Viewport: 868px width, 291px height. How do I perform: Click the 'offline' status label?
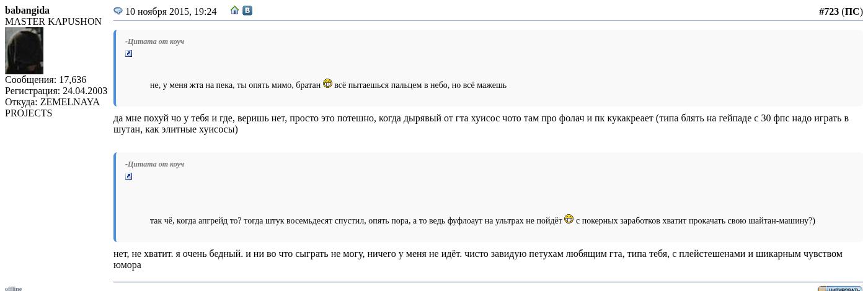(x=13, y=289)
